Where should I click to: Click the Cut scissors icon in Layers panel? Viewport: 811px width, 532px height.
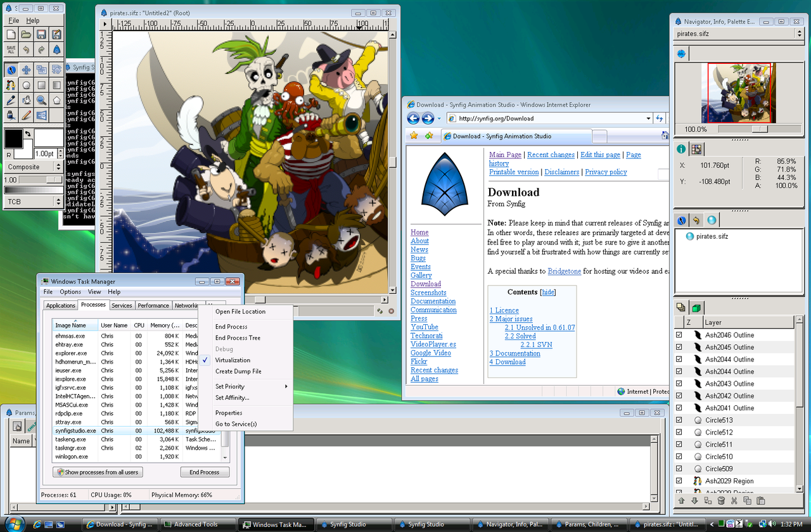click(734, 500)
